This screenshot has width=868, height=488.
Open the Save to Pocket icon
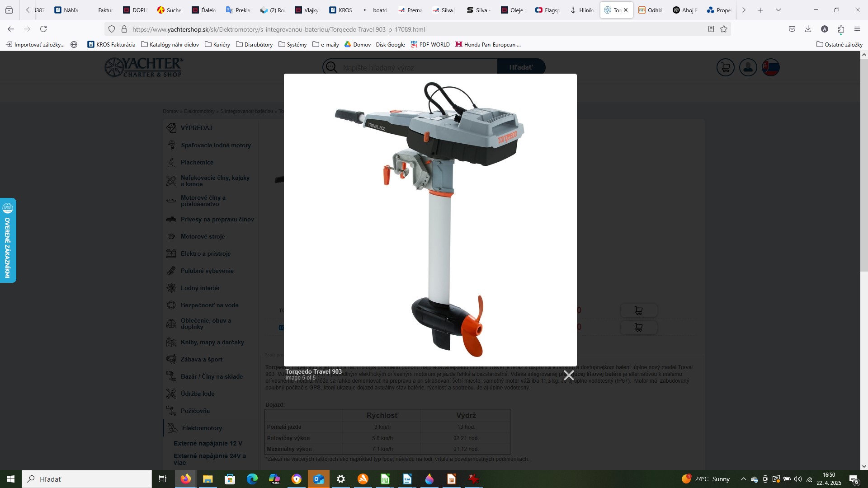[792, 29]
